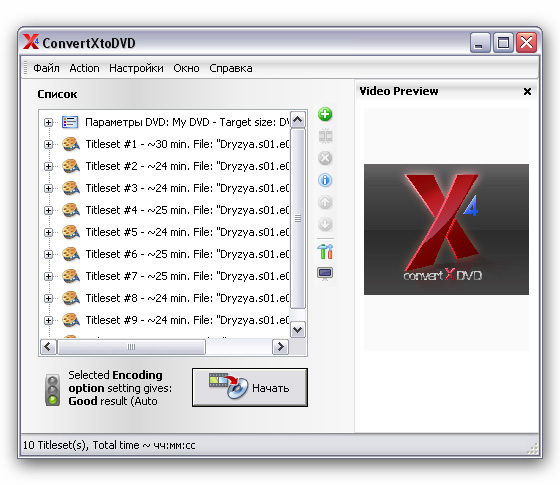Viewport: 560px width, 485px height.
Task: Expand Titleset #5 tree node
Action: pos(49,232)
